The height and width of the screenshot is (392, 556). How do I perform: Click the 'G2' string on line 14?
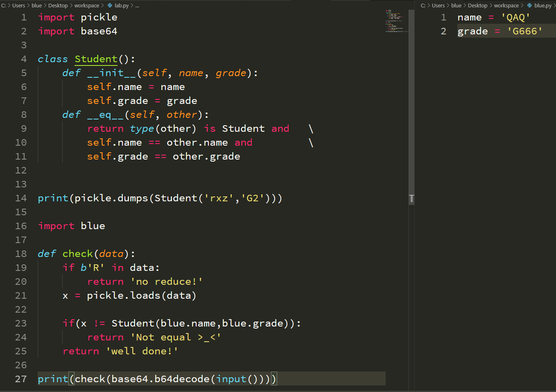pyautogui.click(x=253, y=198)
